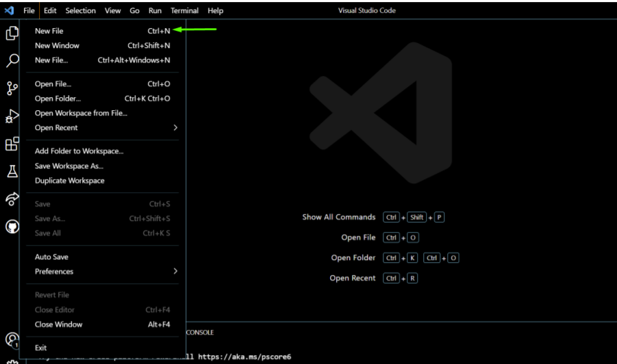Open the Terminal menu
This screenshot has height=364, width=617.
(x=184, y=11)
